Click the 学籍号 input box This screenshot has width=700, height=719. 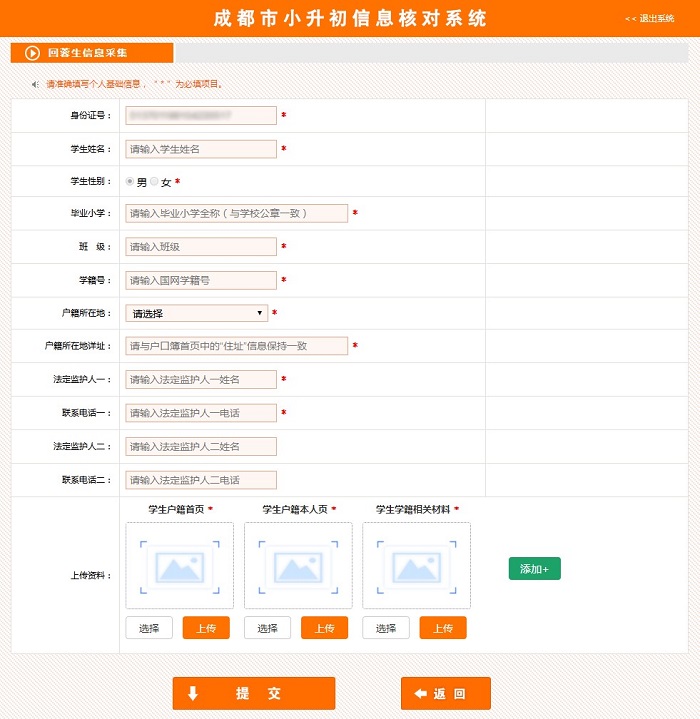(x=201, y=280)
